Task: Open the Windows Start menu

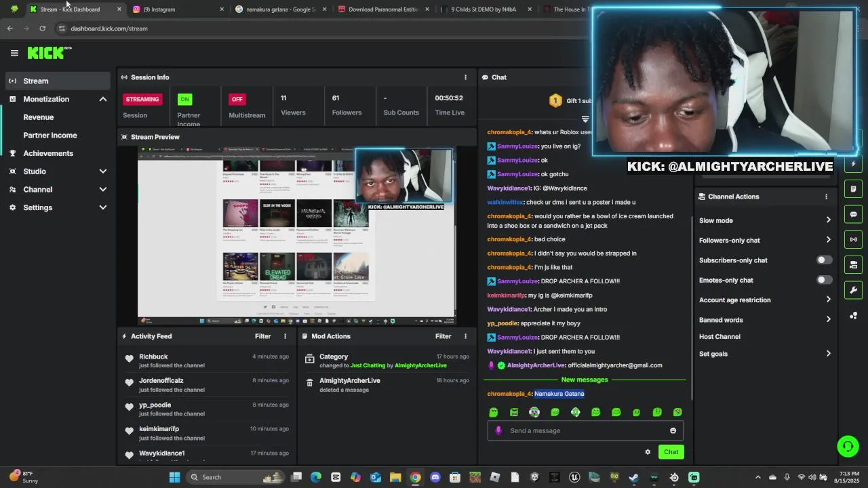Action: click(x=174, y=477)
